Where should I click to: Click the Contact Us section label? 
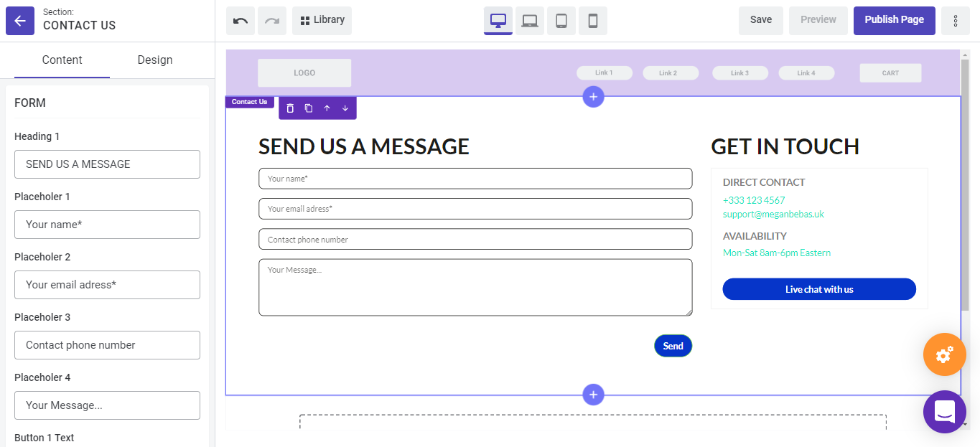click(250, 102)
